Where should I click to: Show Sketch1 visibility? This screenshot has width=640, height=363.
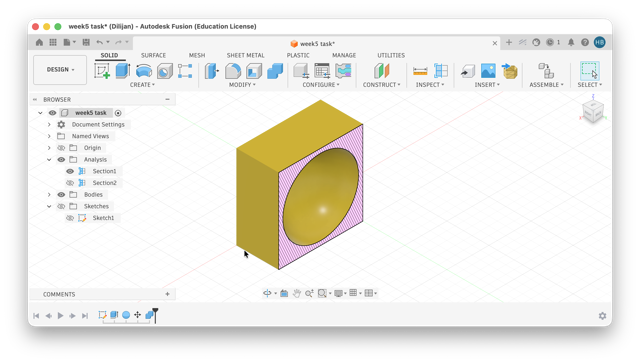click(x=70, y=218)
